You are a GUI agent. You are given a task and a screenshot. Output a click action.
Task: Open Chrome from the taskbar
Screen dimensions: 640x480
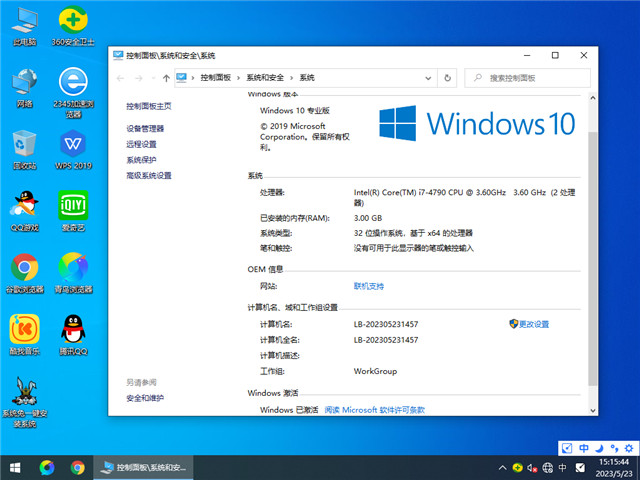coord(78,468)
